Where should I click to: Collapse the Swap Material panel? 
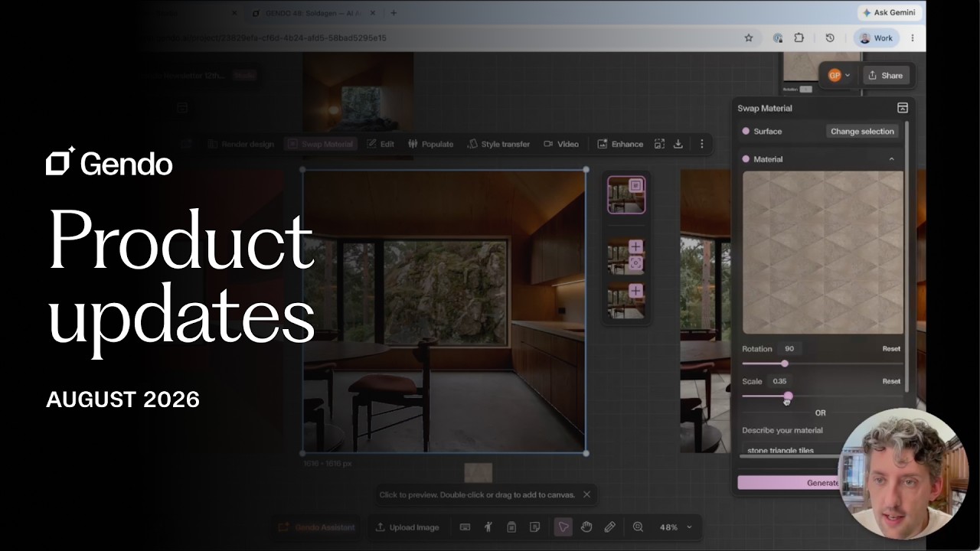tap(903, 108)
